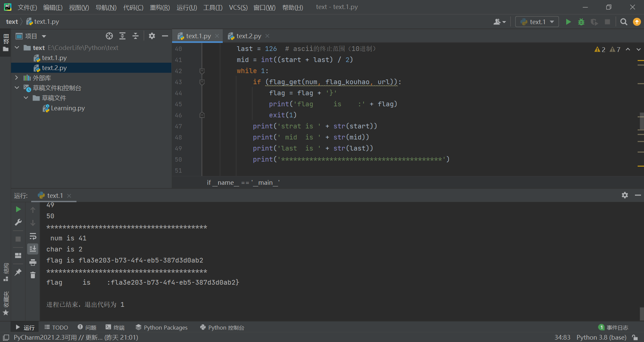Toggle soft-wrap in run console
This screenshot has height=342, width=644.
pyautogui.click(x=33, y=236)
